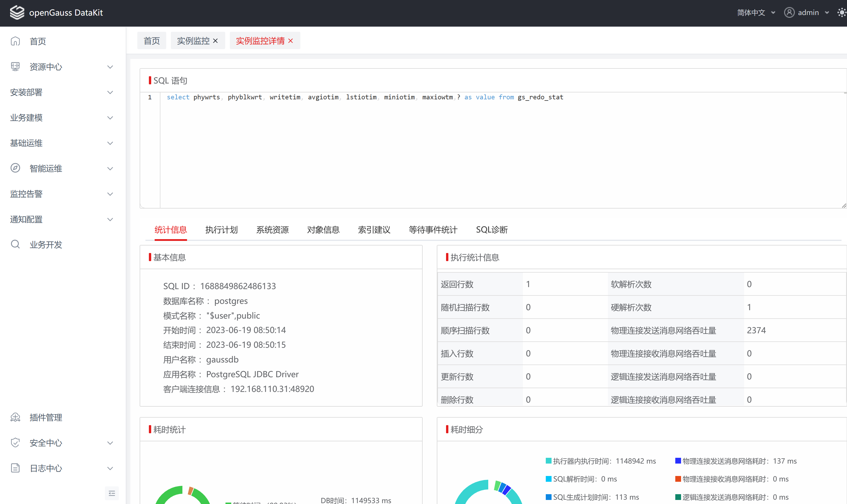The image size is (847, 504).
Task: Click end time 2023-06-19 08:50:15
Action: click(246, 345)
